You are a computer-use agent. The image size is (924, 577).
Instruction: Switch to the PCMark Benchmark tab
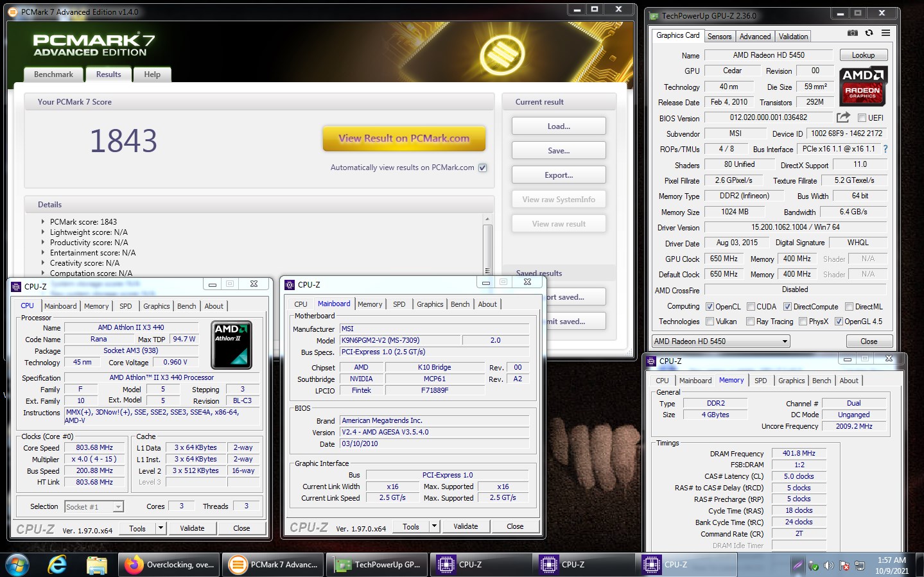[x=53, y=74]
